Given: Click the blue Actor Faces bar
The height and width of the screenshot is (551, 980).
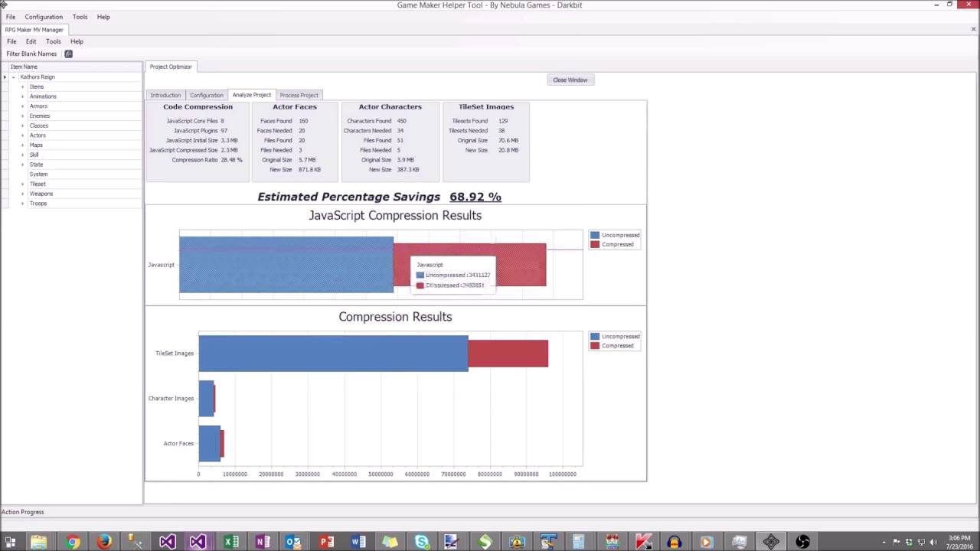Looking at the screenshot, I should click(x=209, y=444).
